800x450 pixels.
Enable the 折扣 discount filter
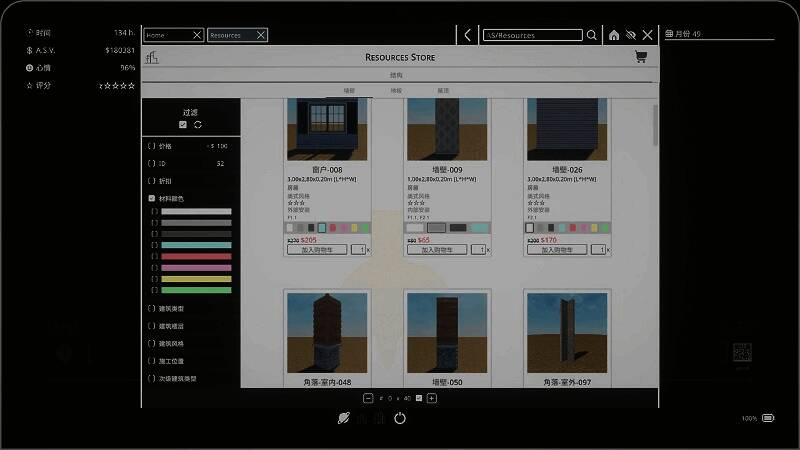coord(151,181)
